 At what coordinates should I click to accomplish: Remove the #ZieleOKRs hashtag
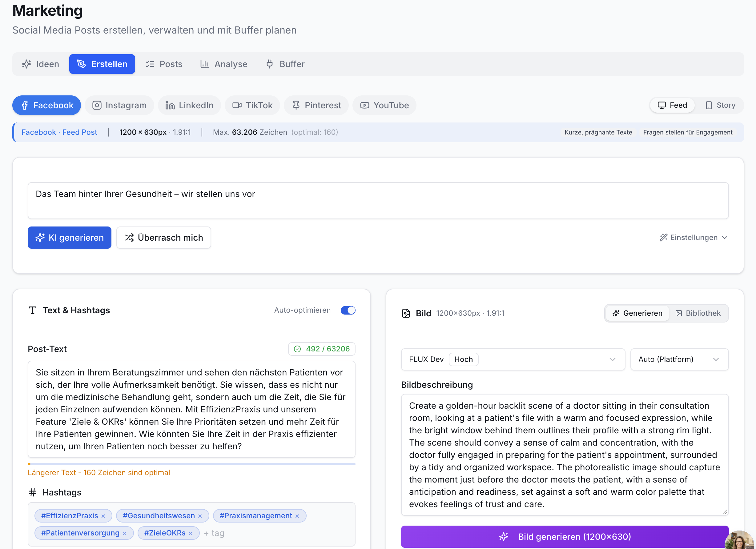click(x=191, y=533)
